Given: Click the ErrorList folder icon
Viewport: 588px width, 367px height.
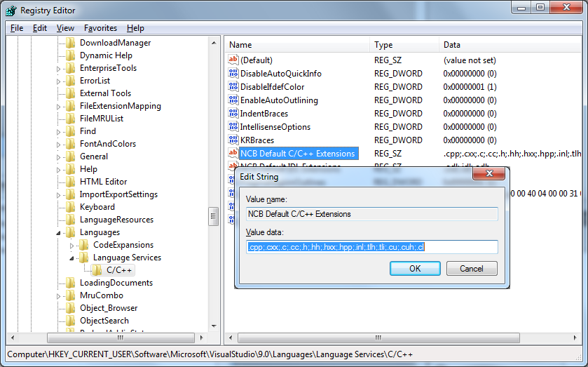Looking at the screenshot, I should point(71,81).
